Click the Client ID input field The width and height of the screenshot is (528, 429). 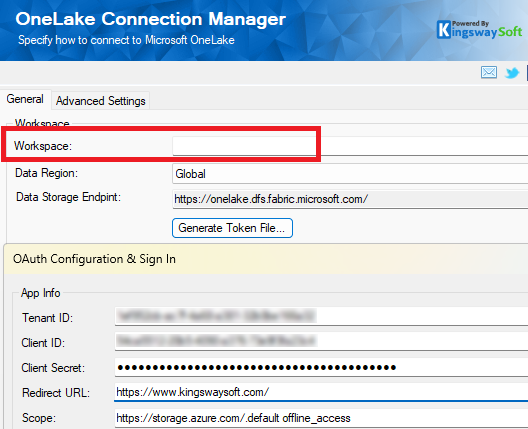pos(321,341)
